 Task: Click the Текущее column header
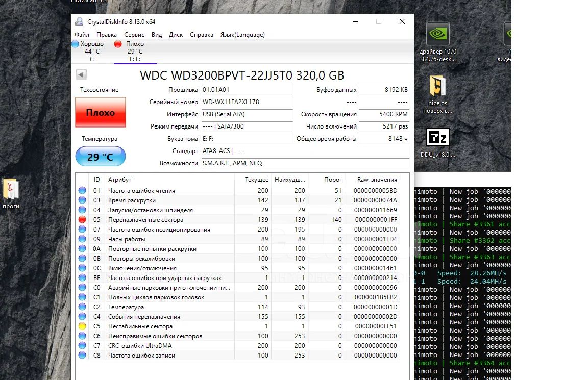[253, 180]
